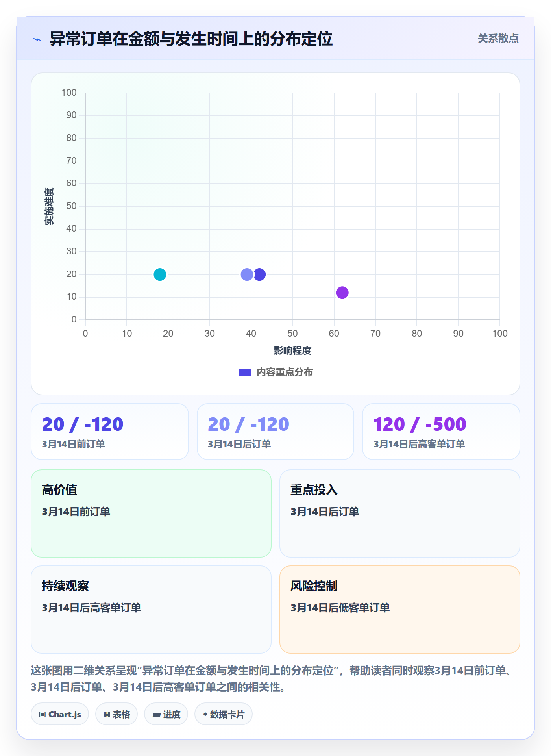Image resolution: width=551 pixels, height=756 pixels.
Task: Click the cyan scatter point on the chart
Action: click(x=160, y=274)
